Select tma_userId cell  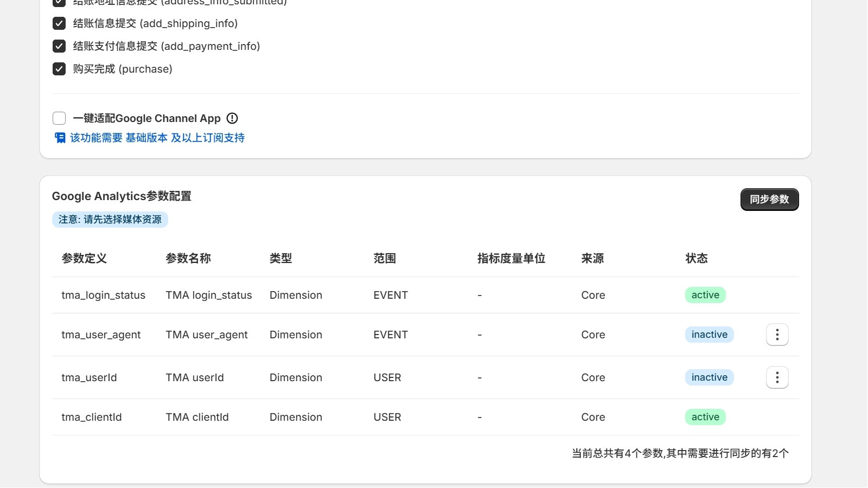coord(89,377)
